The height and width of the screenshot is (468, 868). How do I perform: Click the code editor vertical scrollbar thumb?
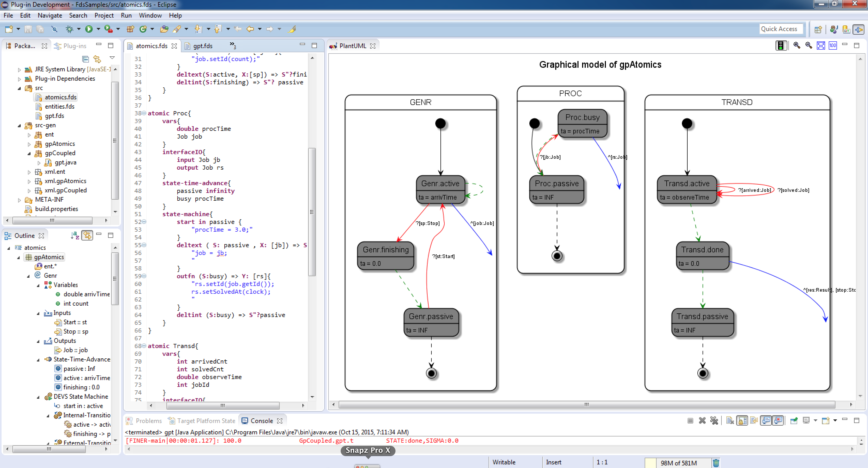tap(312, 212)
